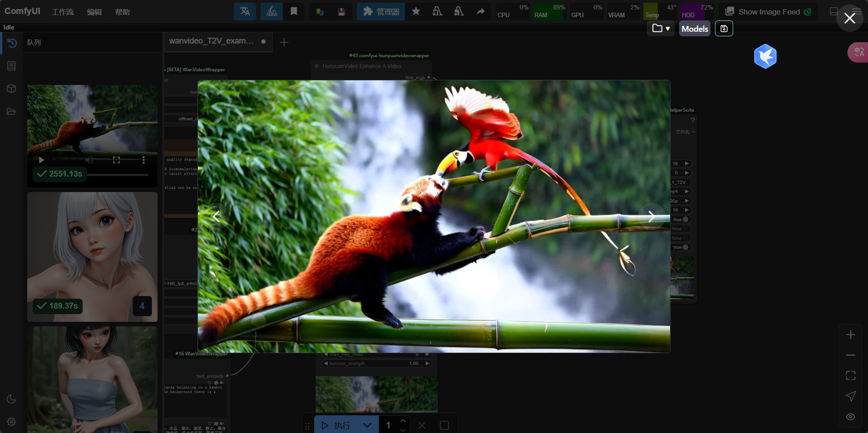
Task: Mute the red panda queue video
Action: click(x=89, y=160)
